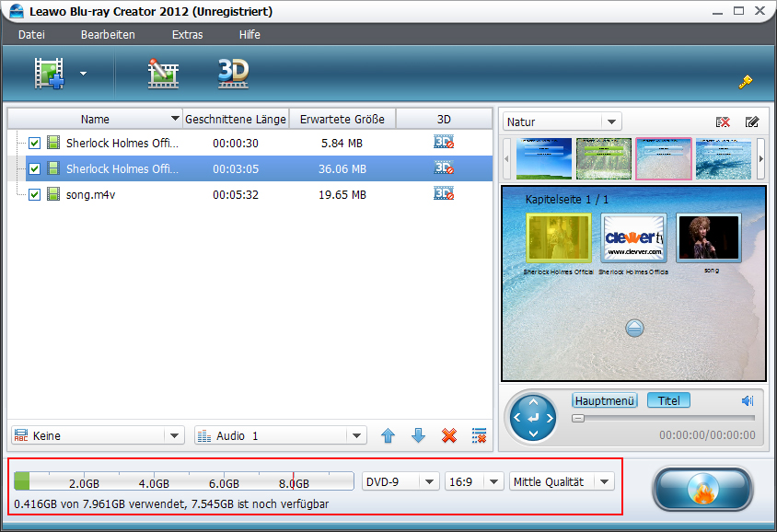Open the Add Video dropdown arrow
This screenshot has width=777, height=532.
tap(83, 74)
